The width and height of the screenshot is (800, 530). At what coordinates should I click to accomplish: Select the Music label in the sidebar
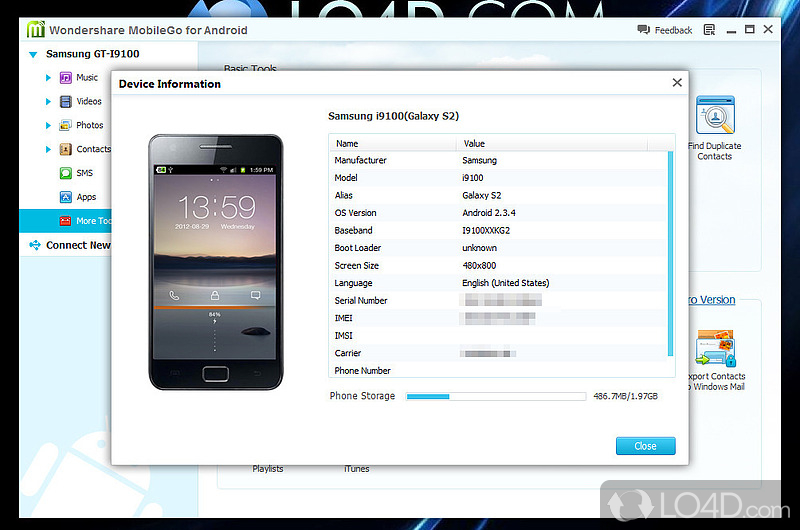[87, 78]
